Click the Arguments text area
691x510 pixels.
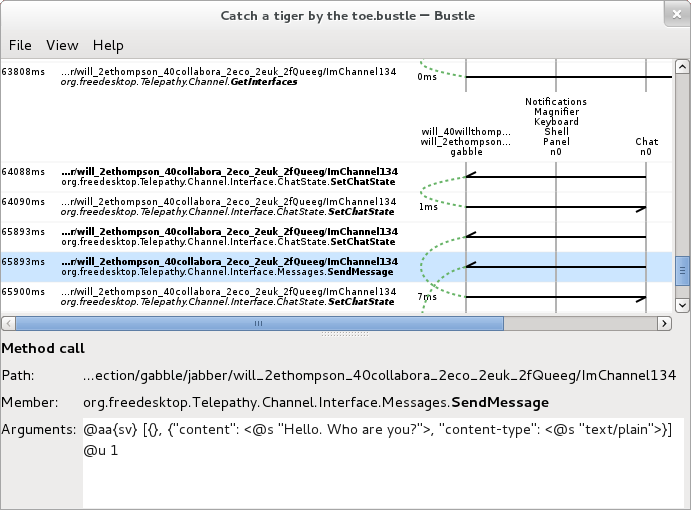point(383,463)
